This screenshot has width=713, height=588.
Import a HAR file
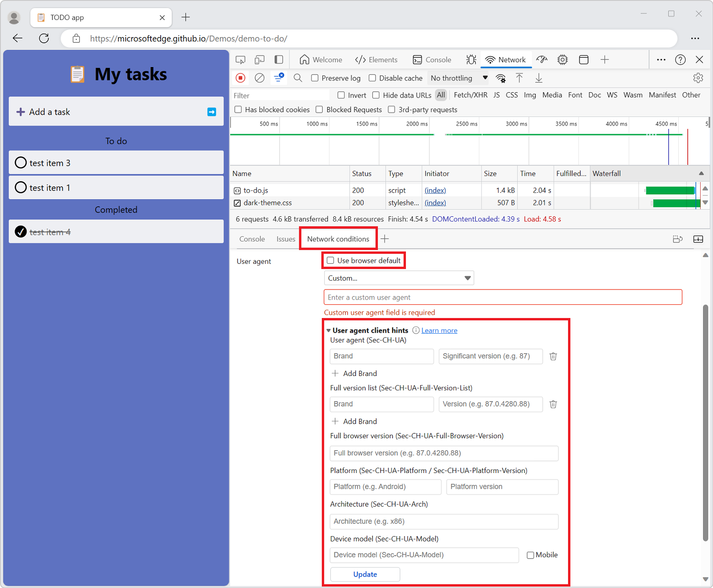tap(520, 77)
